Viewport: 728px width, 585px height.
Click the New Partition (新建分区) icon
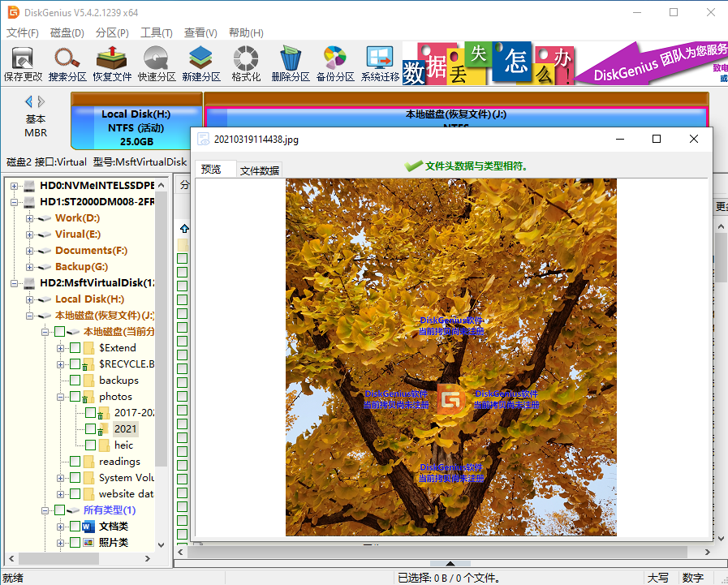point(201,63)
